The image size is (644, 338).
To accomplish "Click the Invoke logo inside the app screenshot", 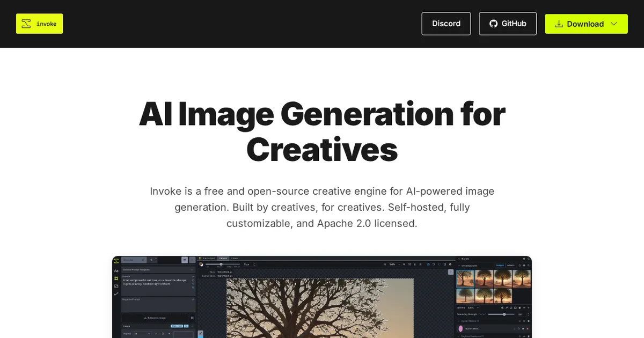I will (x=116, y=261).
